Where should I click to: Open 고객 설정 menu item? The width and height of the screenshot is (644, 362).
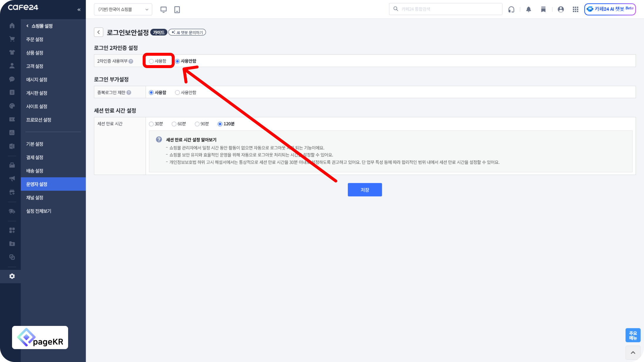click(35, 66)
